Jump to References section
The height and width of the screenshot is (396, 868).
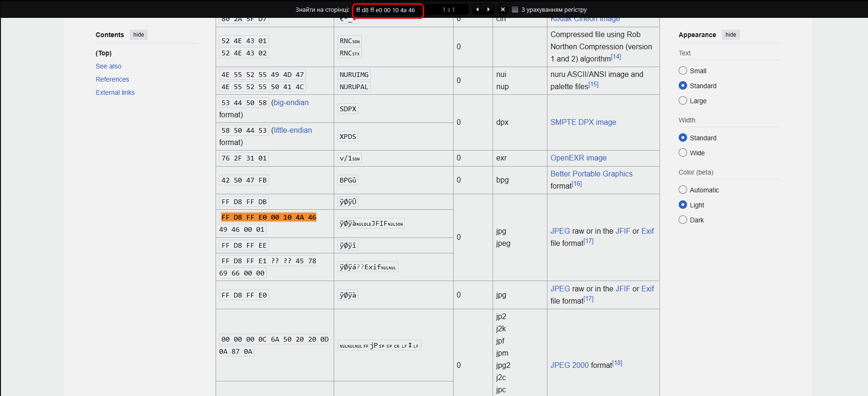click(x=112, y=79)
